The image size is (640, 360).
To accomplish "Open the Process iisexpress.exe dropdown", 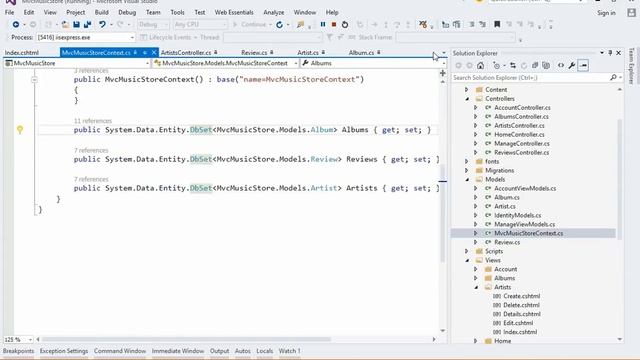I will click(132, 38).
